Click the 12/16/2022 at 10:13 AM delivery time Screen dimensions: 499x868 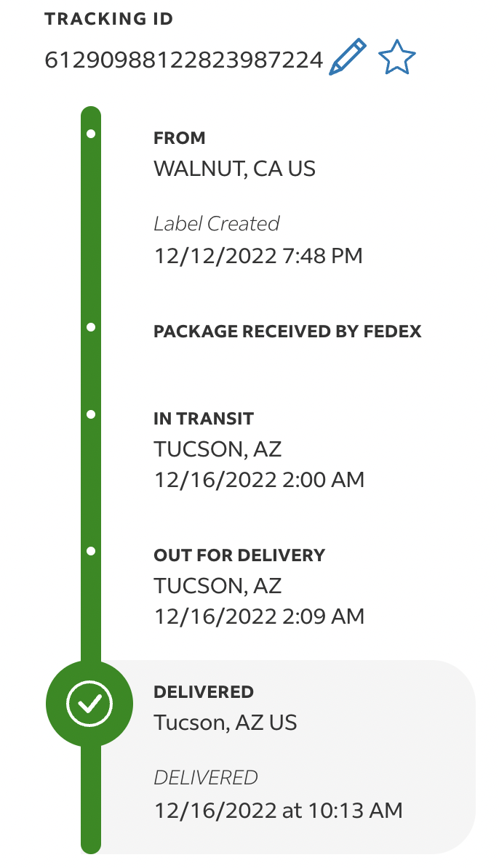coord(278,810)
